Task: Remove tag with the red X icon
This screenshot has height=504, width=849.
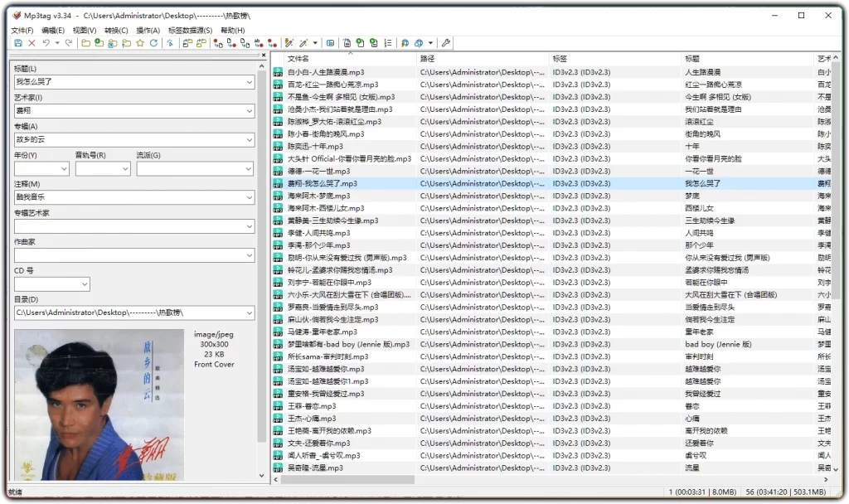Action: 32,42
